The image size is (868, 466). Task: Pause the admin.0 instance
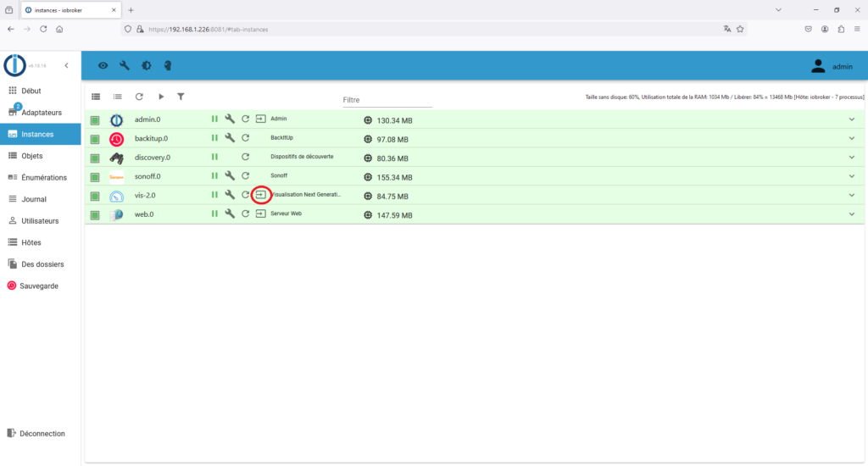[x=214, y=119]
